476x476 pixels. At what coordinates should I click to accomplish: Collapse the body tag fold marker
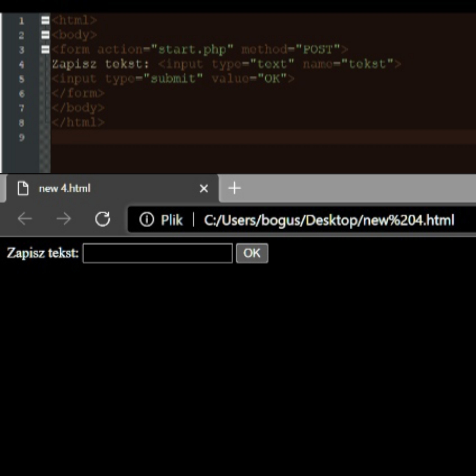tap(45, 35)
